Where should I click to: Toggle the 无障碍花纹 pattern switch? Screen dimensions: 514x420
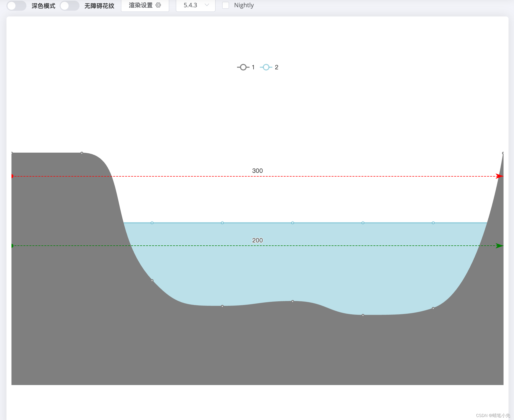click(x=70, y=5)
